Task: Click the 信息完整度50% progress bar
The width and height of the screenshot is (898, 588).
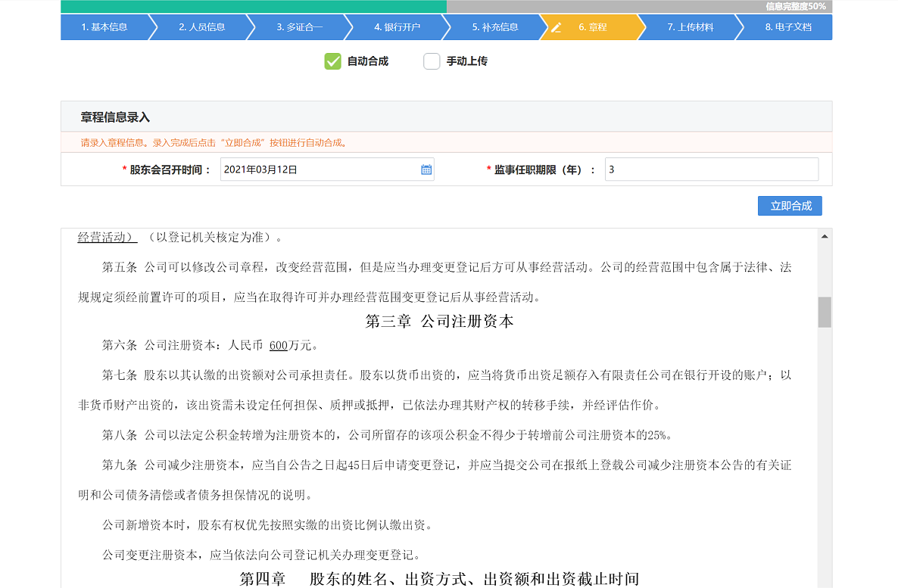Action: pyautogui.click(x=446, y=6)
